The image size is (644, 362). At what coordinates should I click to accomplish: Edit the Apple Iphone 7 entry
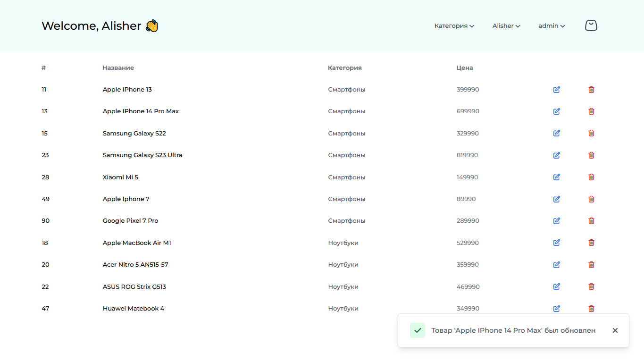556,199
